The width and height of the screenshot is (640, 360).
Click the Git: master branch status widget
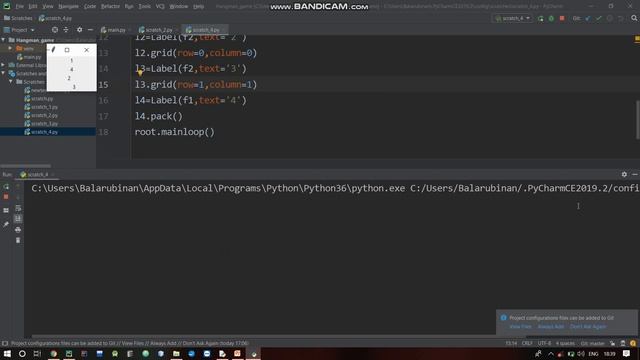(592, 343)
